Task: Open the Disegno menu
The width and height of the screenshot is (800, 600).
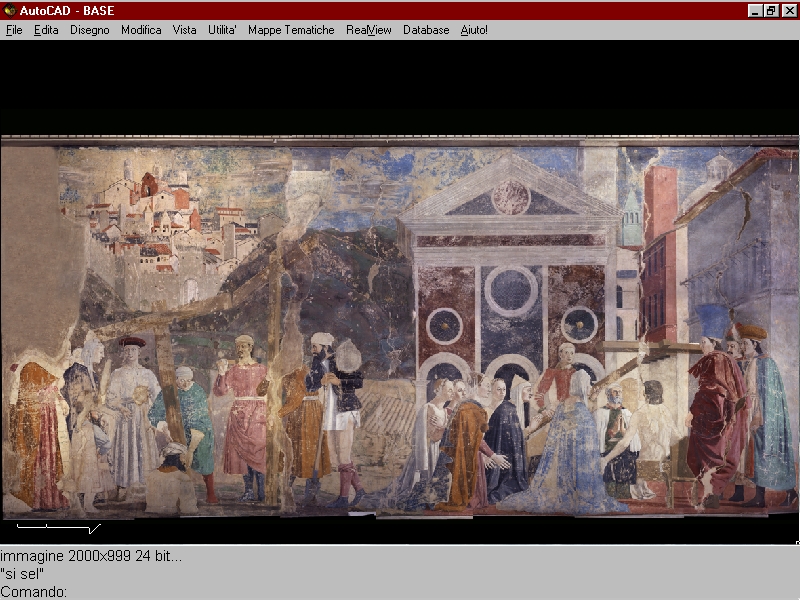Action: [x=90, y=30]
